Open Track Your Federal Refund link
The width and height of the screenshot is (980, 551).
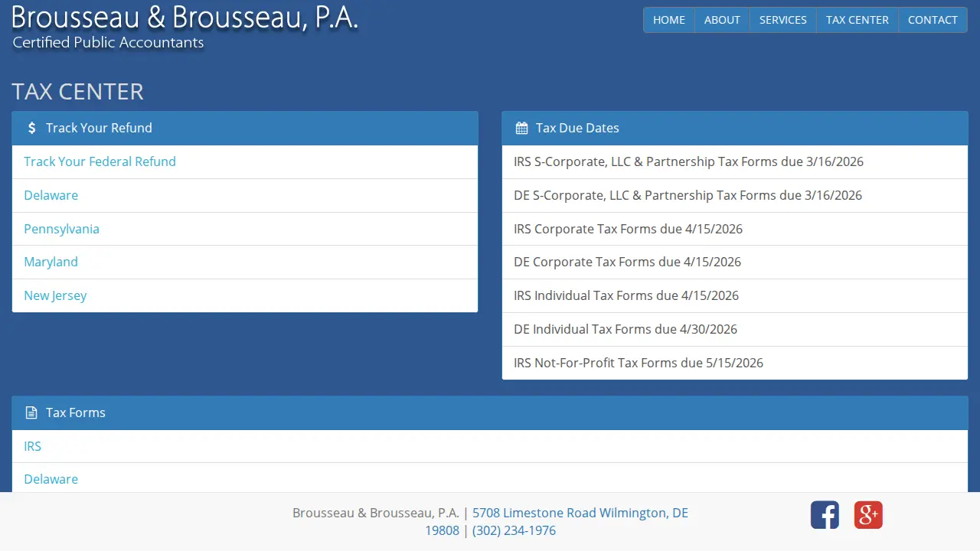tap(100, 161)
